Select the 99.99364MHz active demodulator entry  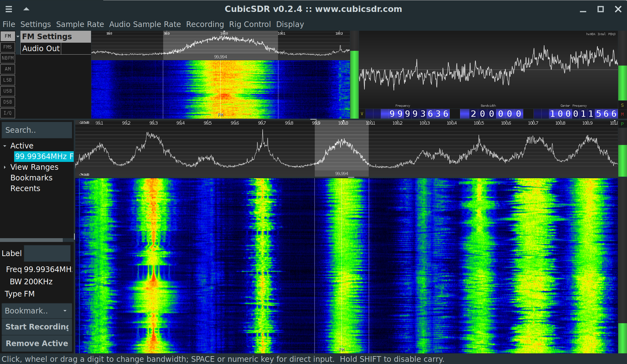point(44,156)
